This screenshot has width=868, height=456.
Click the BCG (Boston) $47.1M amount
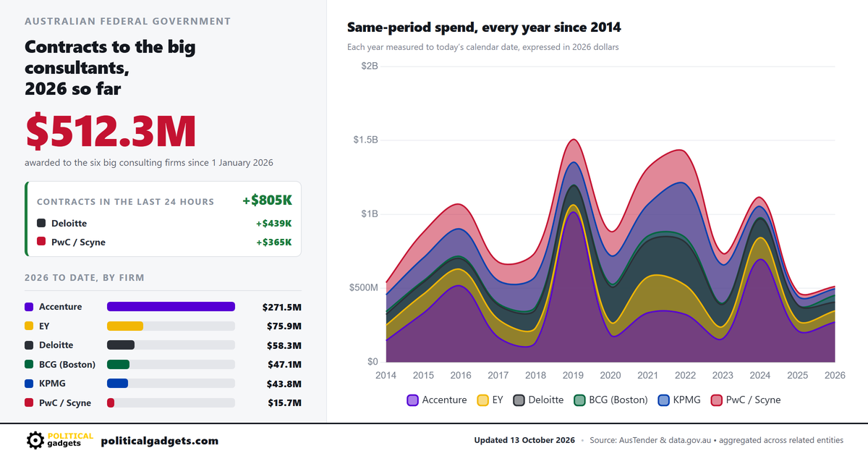click(x=284, y=364)
